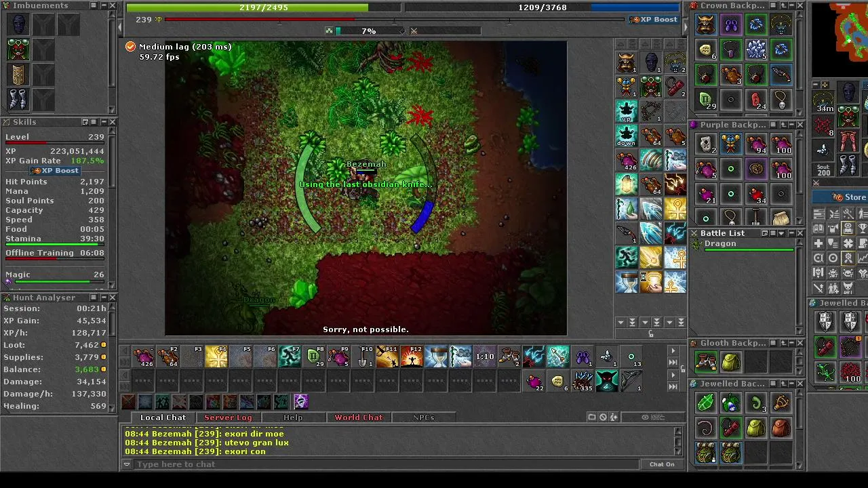Screen dimensions: 868x488
Task: Open the Jewelled Backpack context menu icon
Action: click(x=774, y=384)
